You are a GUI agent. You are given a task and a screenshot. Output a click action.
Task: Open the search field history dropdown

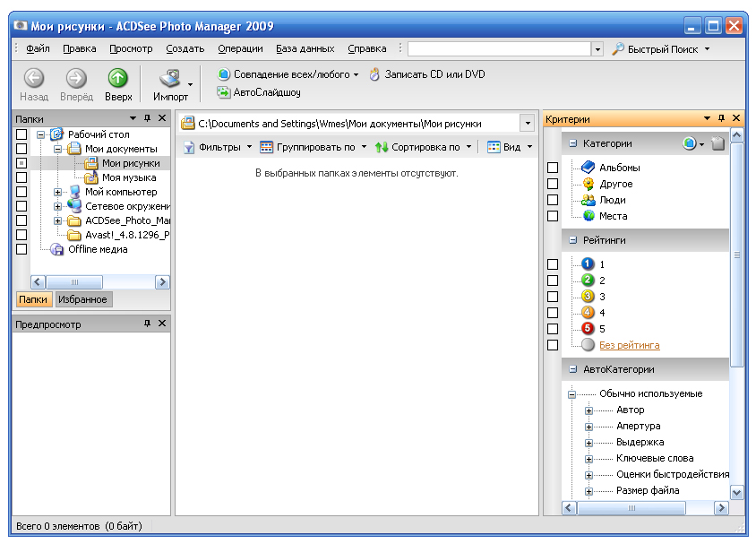(x=597, y=48)
